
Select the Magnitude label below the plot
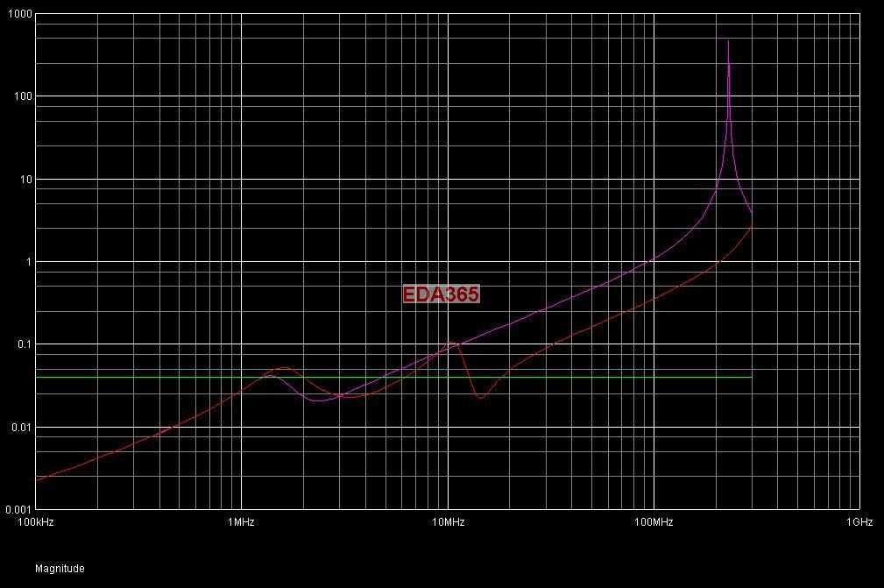coord(60,568)
